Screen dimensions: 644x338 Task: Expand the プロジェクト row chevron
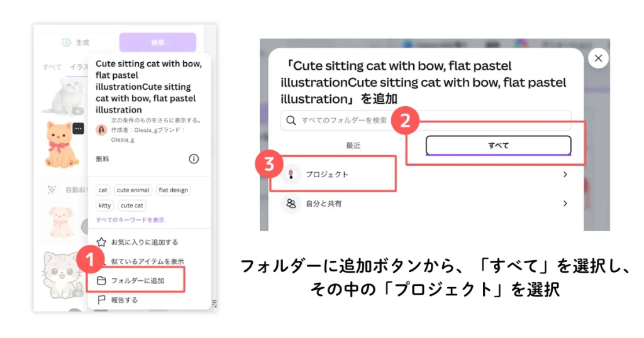565,175
